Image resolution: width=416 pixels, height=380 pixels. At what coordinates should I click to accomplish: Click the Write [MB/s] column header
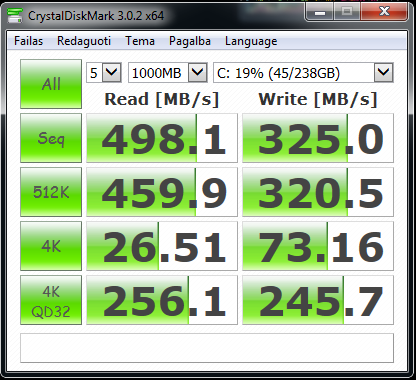point(318,99)
